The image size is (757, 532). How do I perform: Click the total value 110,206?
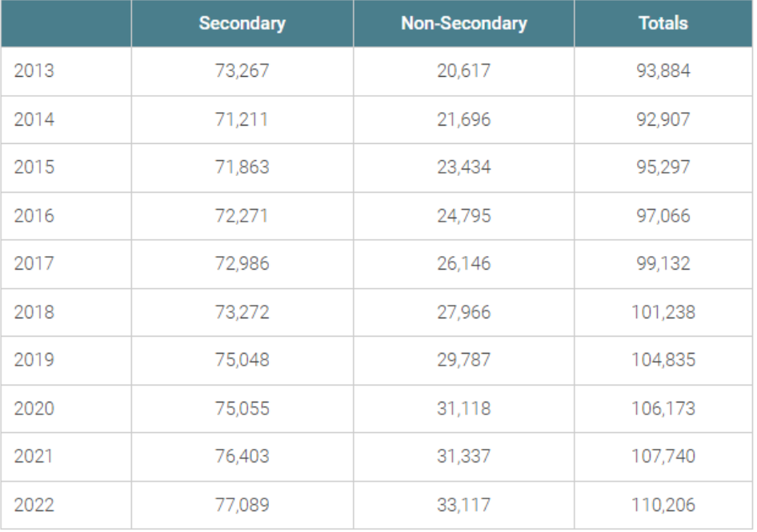pyautogui.click(x=663, y=505)
